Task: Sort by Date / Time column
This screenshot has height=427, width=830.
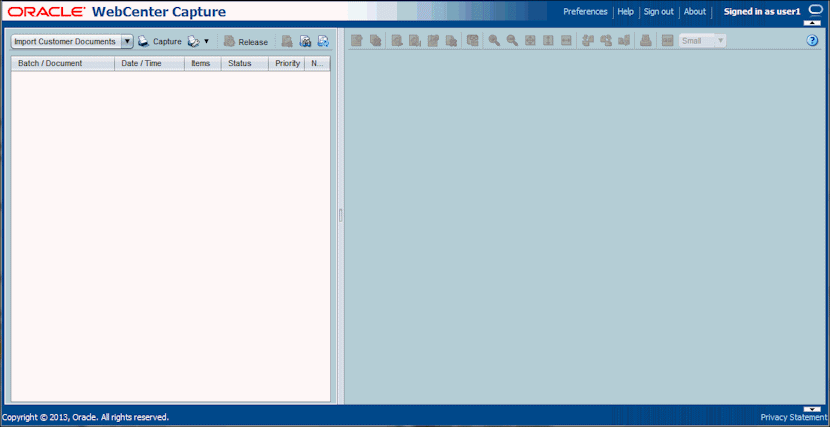Action: coord(149,63)
